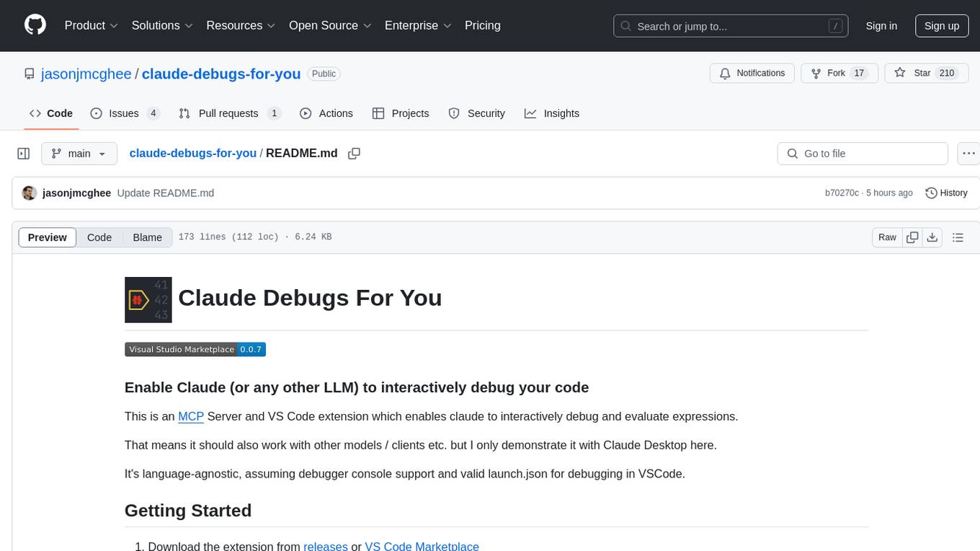Open the Raw file view
This screenshot has width=980, height=551.
click(887, 237)
